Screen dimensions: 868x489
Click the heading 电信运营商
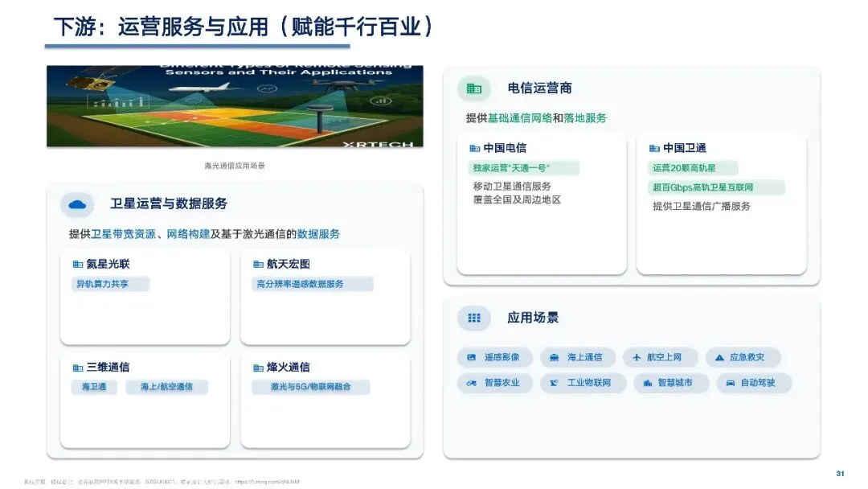click(540, 88)
